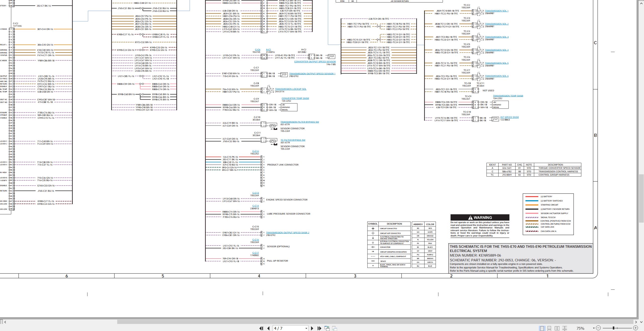Open the TRANSMISSION SOL 2 link
The image size is (644, 331).
click(x=497, y=24)
